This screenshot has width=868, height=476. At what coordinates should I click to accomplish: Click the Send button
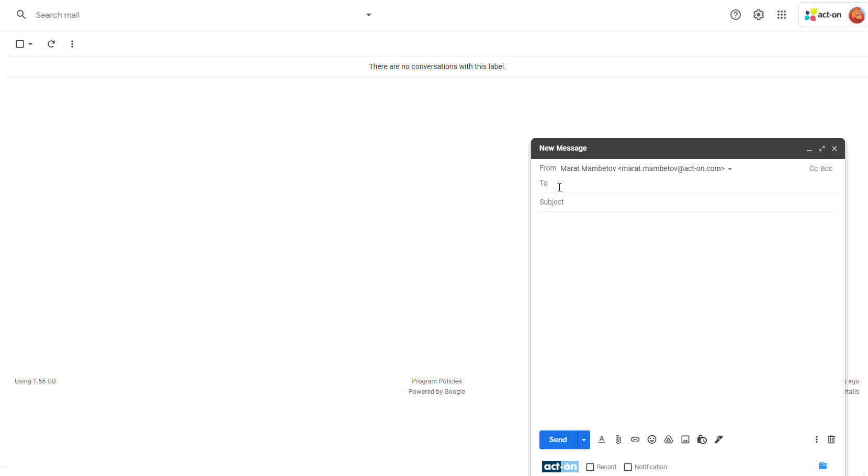[x=557, y=439]
